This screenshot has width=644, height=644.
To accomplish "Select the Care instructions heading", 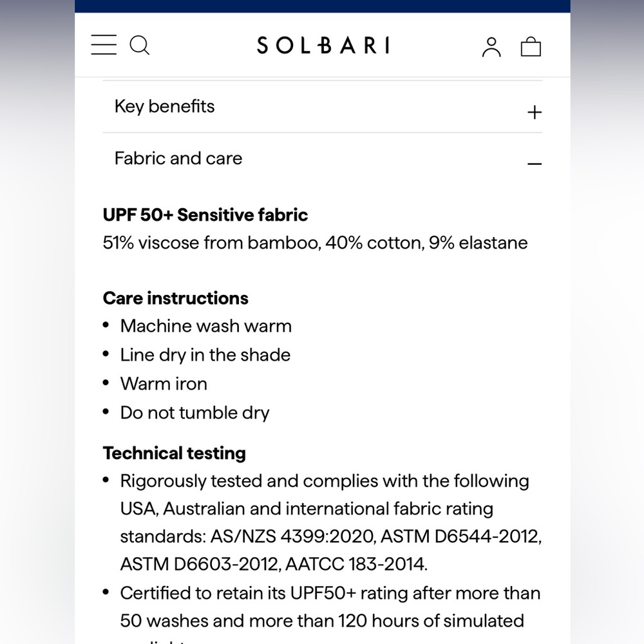I will tap(175, 298).
